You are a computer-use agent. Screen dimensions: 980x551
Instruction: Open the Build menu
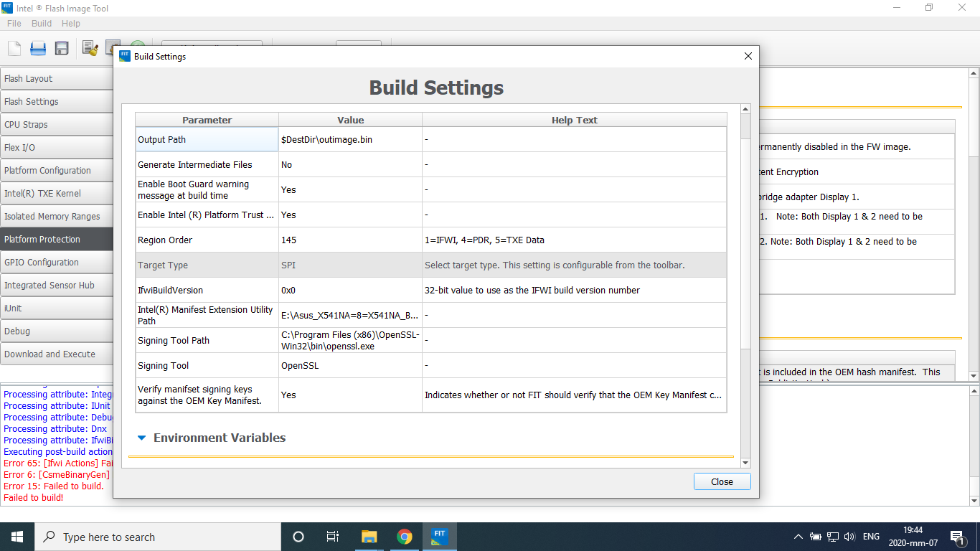[x=42, y=24]
